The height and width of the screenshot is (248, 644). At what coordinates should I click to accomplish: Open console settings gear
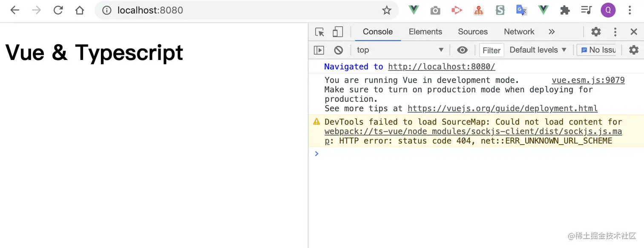pos(634,50)
